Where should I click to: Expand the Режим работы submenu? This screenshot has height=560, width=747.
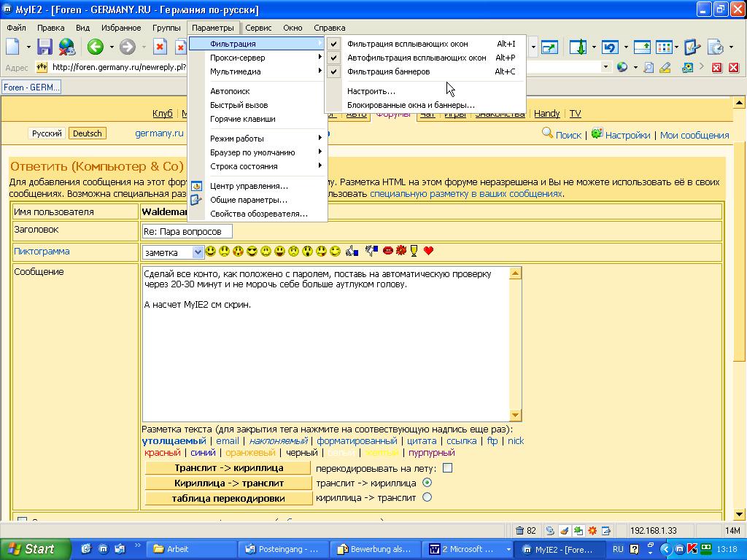click(x=258, y=139)
